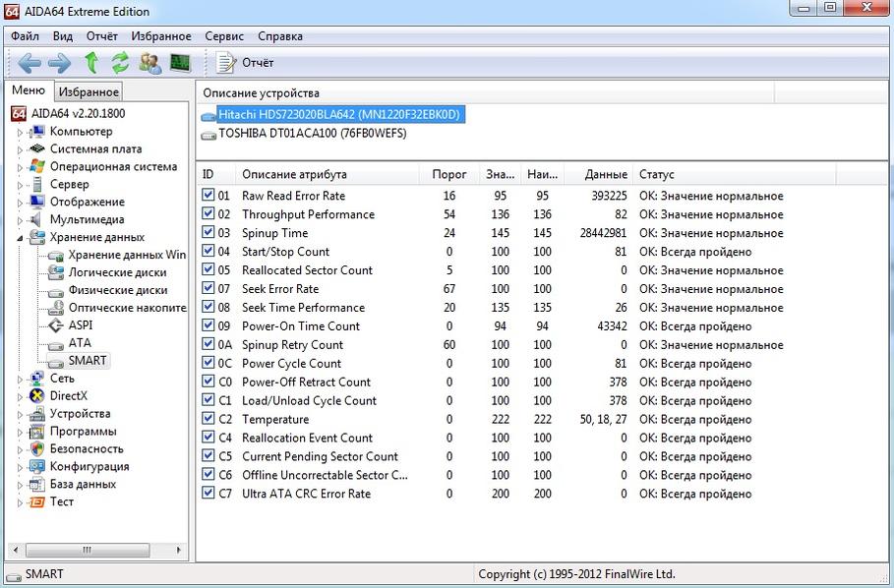894x588 pixels.
Task: Click the Устройства devices icon
Action: click(37, 414)
